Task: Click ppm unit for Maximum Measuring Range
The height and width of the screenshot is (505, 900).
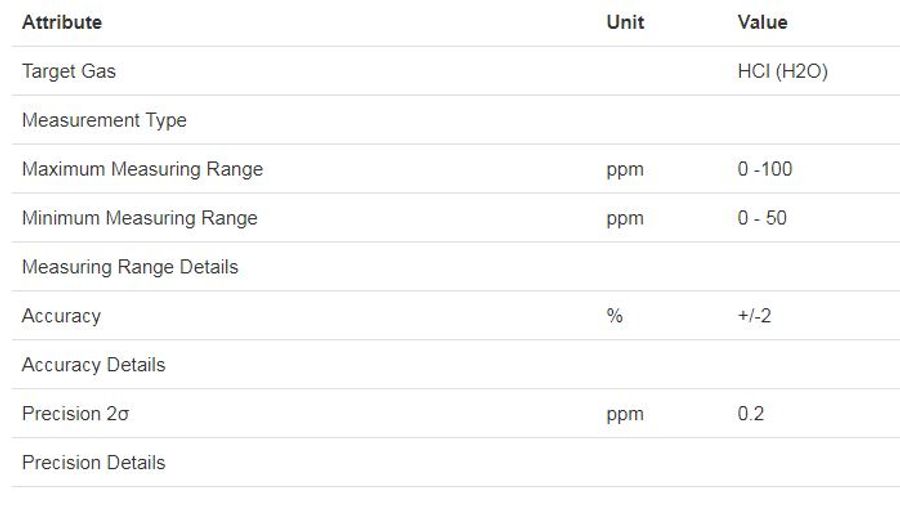Action: tap(625, 169)
